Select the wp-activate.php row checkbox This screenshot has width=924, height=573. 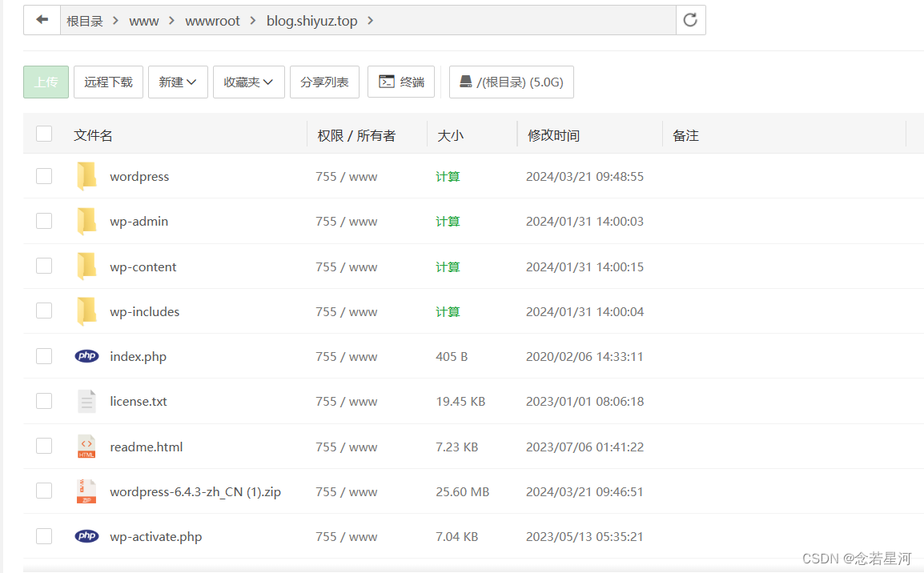click(x=44, y=536)
